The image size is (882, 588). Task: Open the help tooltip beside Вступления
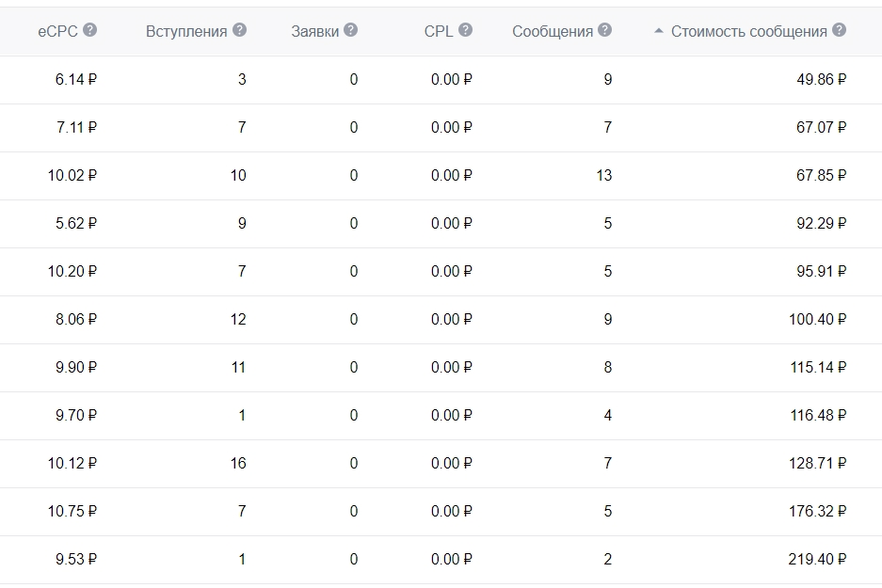239,30
